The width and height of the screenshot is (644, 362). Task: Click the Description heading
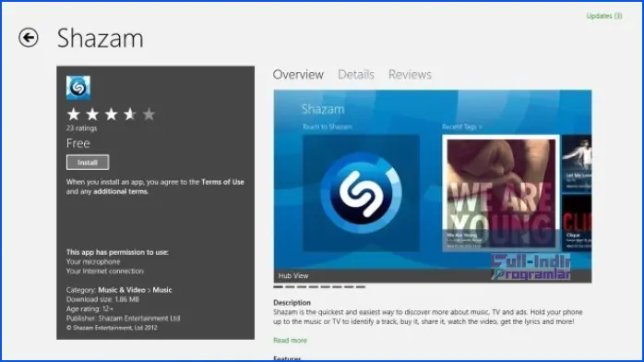pos(292,303)
